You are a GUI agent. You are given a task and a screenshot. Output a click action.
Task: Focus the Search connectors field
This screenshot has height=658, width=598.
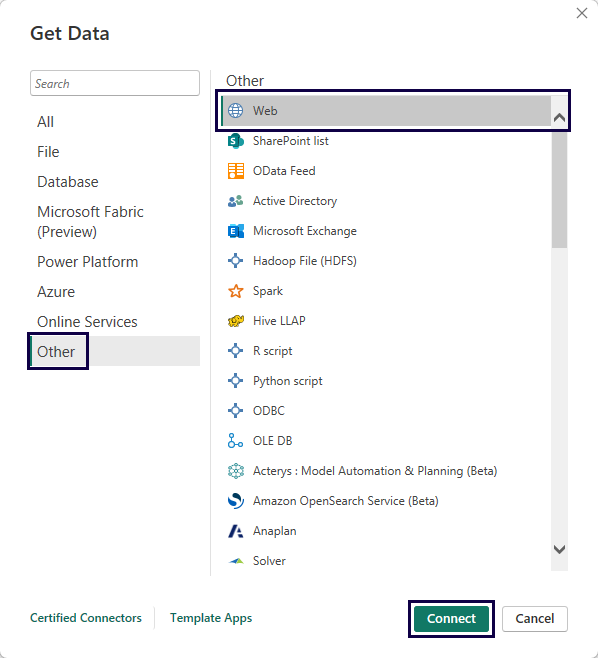pyautogui.click(x=115, y=83)
